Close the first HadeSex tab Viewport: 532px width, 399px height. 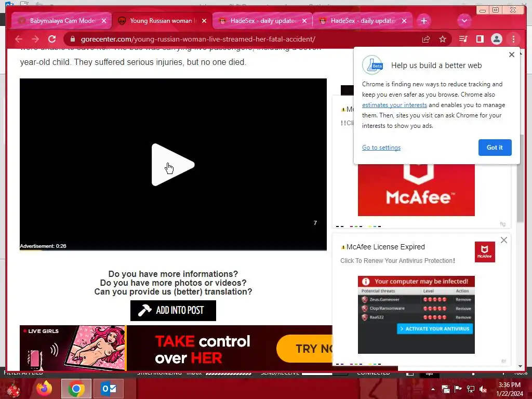[x=304, y=21]
